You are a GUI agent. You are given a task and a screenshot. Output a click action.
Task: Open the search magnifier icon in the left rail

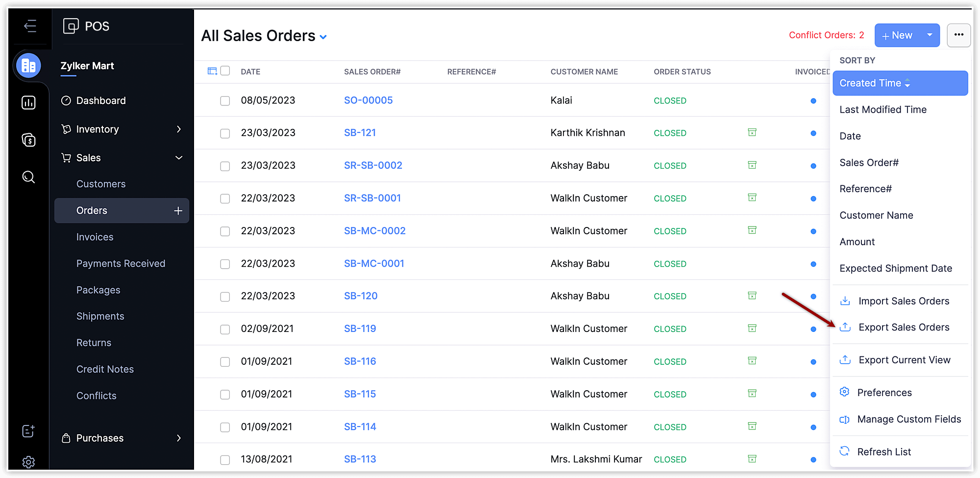click(x=28, y=177)
